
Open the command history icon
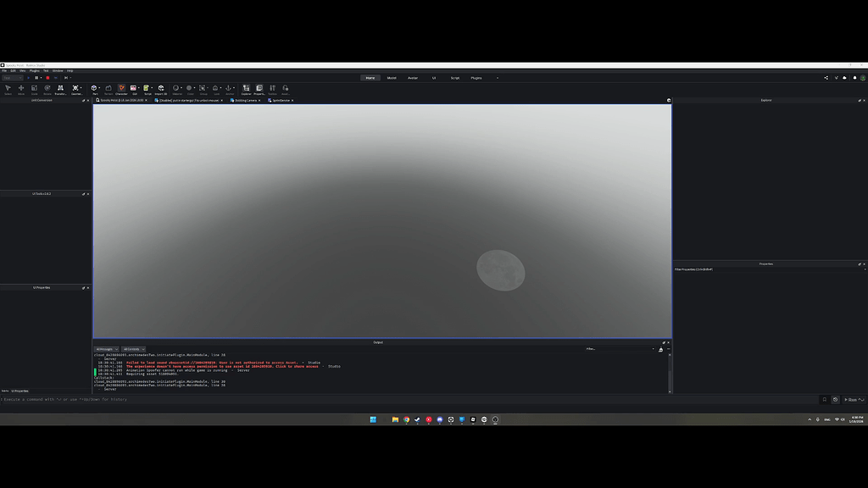click(x=835, y=400)
